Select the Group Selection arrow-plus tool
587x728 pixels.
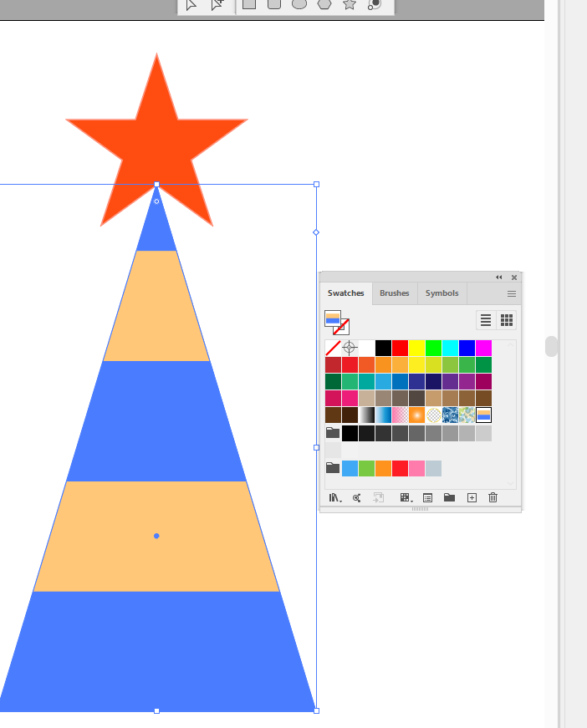click(217, 5)
